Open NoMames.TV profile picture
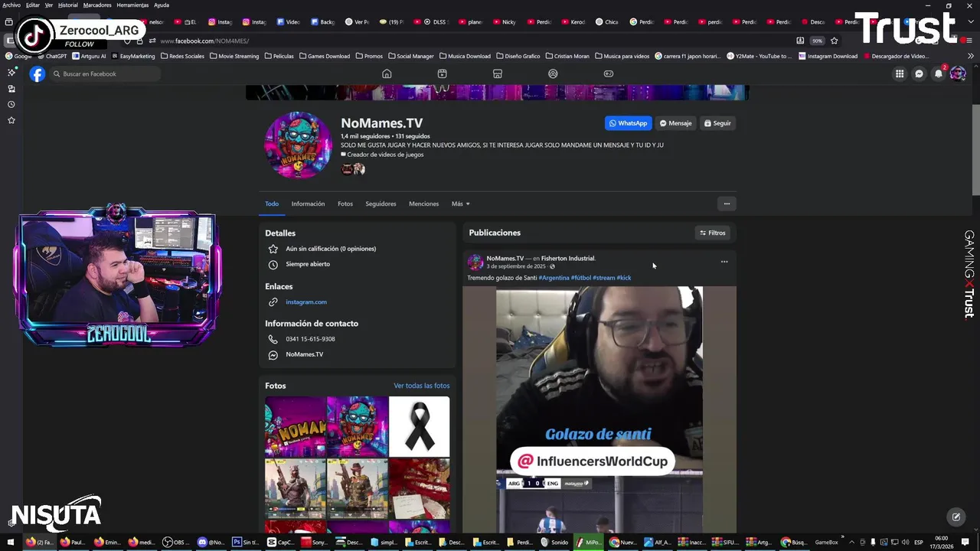980x551 pixels. (x=298, y=145)
